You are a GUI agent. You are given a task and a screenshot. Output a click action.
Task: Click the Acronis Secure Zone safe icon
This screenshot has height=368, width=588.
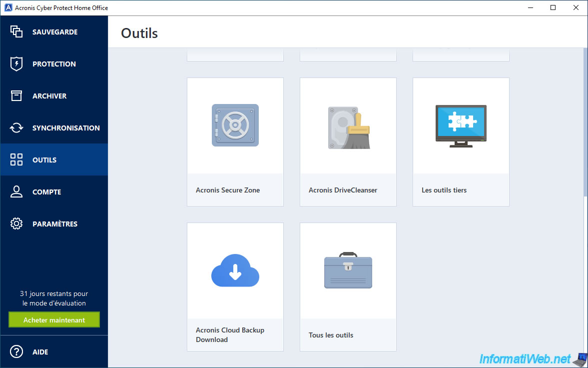pos(235,125)
